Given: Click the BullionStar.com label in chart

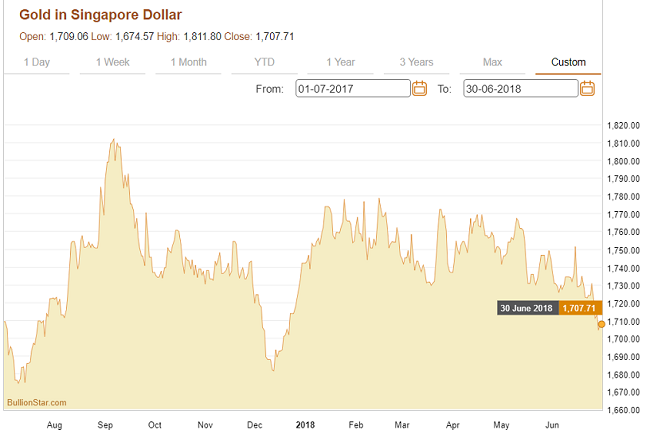Looking at the screenshot, I should tap(36, 402).
